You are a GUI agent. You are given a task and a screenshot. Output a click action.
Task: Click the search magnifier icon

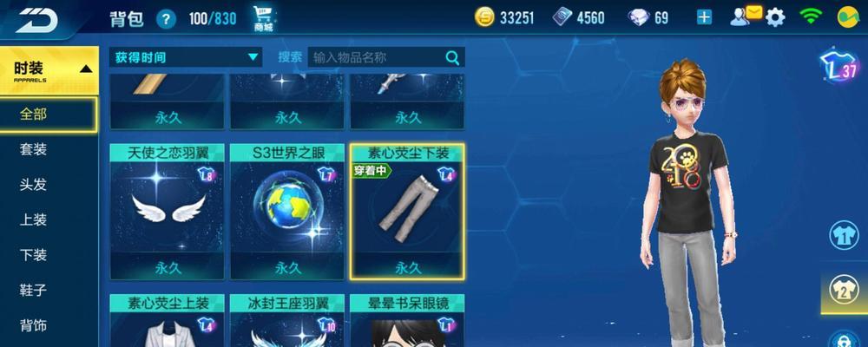[x=452, y=57]
